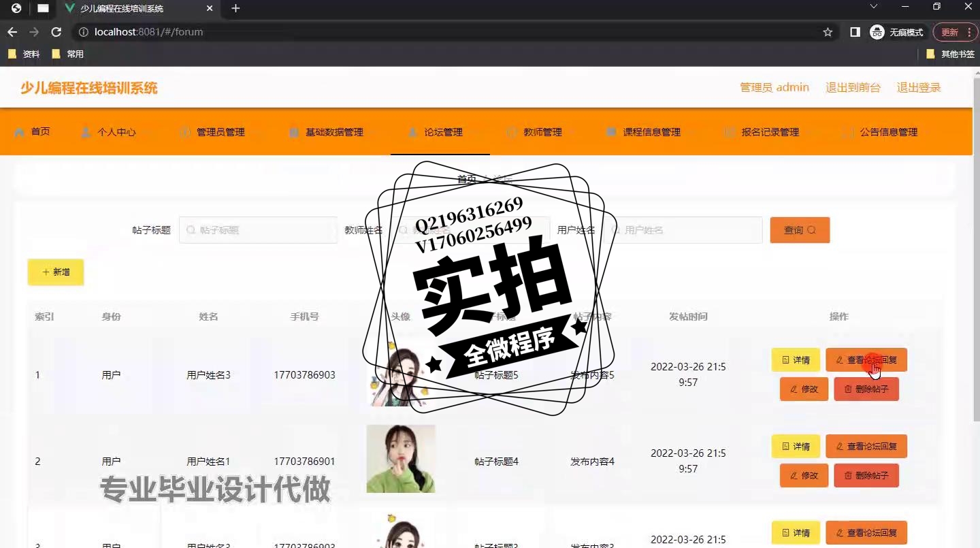Image resolution: width=980 pixels, height=548 pixels.
Task: Open 详情 in the third table row
Action: pyautogui.click(x=796, y=533)
